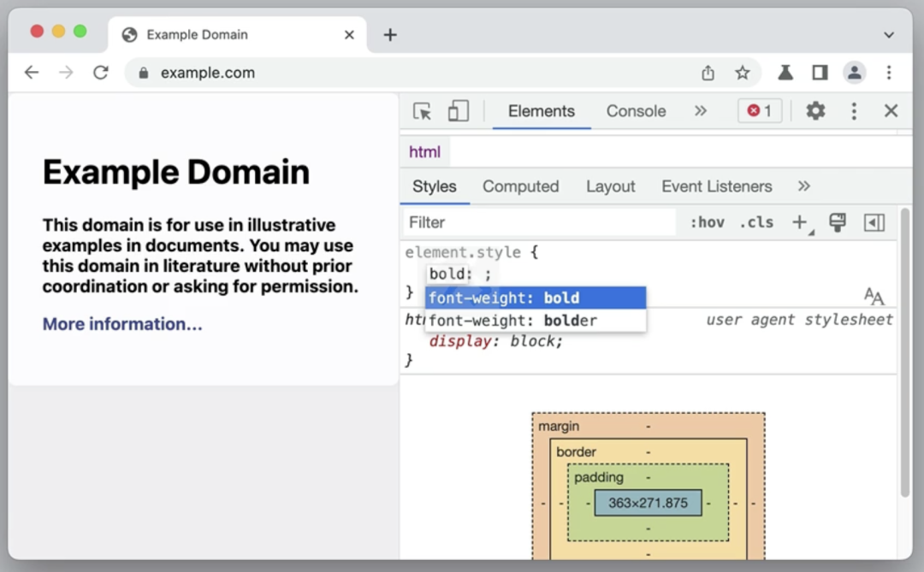
Task: Click the bold property name being edited
Action: (x=447, y=274)
